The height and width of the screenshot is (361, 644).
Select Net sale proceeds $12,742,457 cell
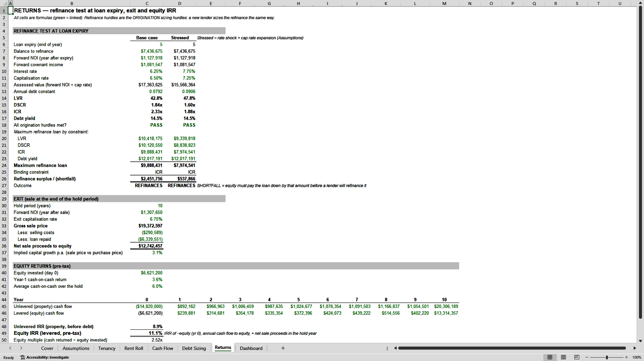[x=147, y=246]
